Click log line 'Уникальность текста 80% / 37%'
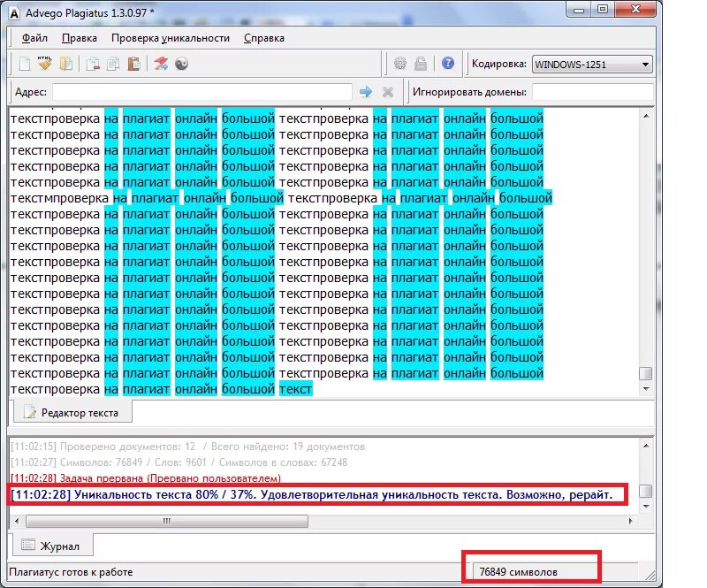 [x=312, y=495]
